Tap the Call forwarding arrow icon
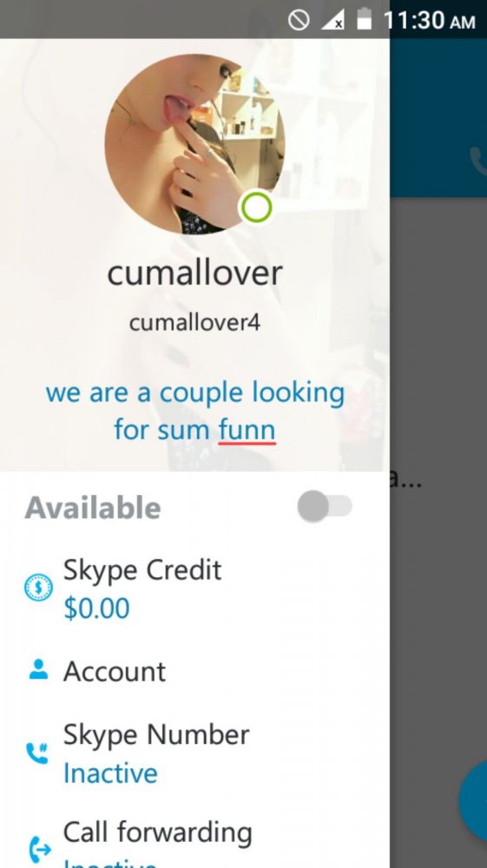The image size is (487, 868). (x=39, y=849)
